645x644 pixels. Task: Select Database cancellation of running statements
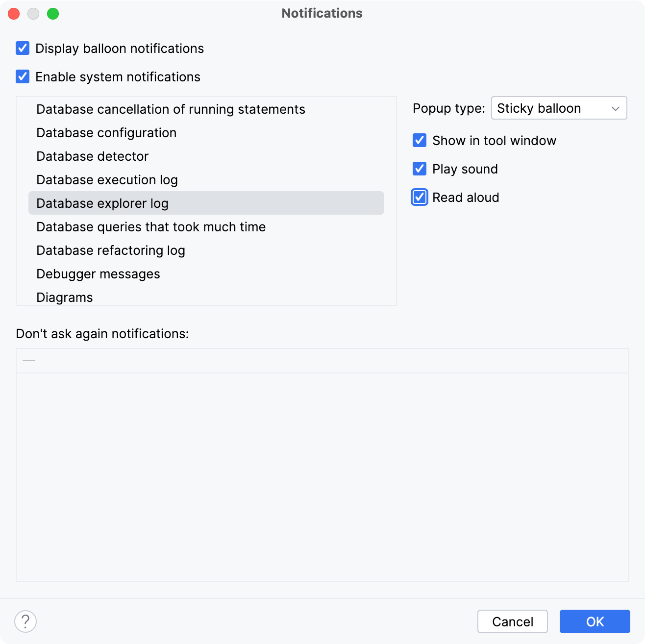(x=171, y=109)
